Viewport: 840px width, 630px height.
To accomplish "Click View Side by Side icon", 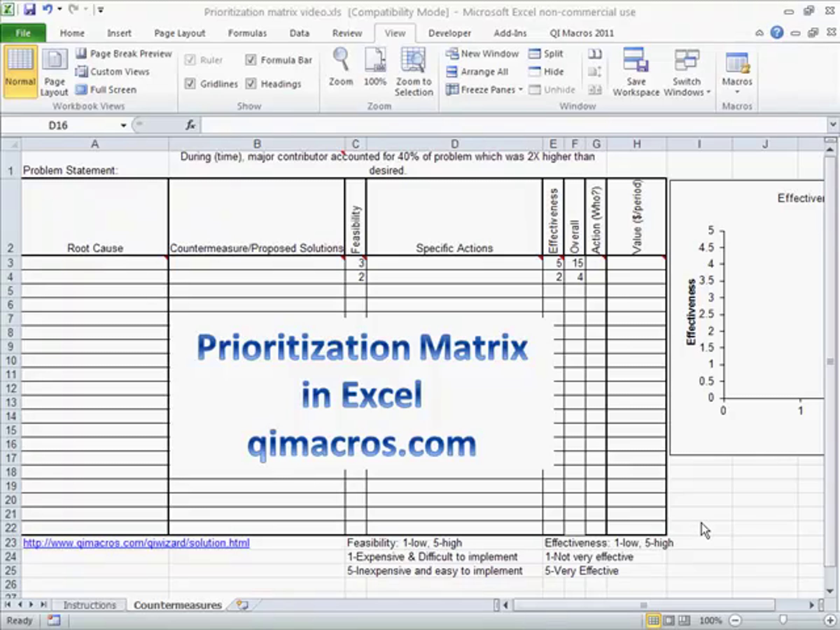I will click(x=595, y=54).
